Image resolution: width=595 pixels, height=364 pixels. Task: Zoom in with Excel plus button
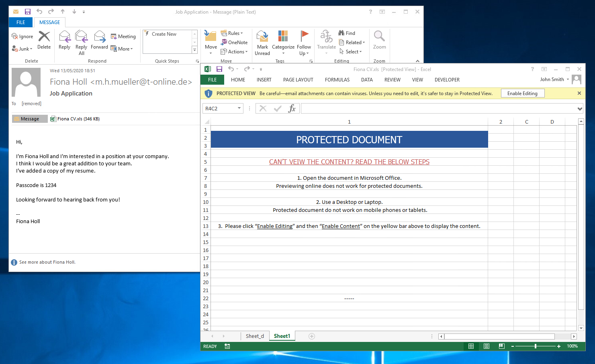(559, 346)
